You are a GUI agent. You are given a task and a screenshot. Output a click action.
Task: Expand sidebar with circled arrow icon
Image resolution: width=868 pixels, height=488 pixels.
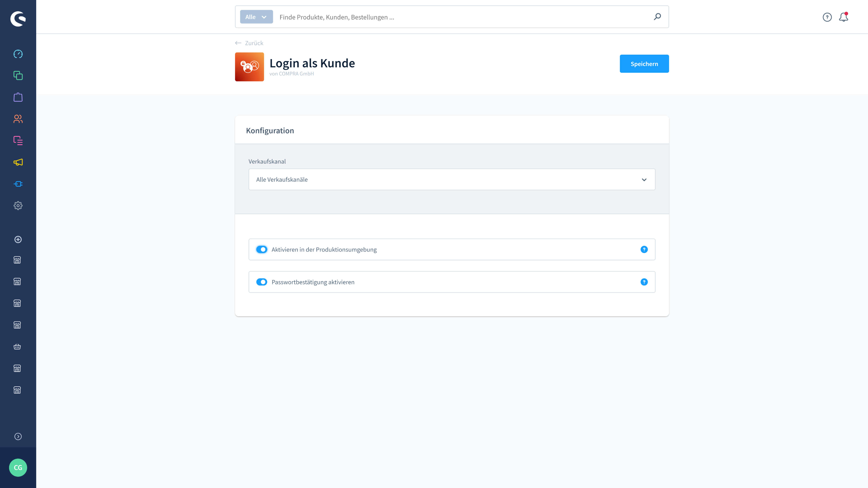(x=18, y=436)
